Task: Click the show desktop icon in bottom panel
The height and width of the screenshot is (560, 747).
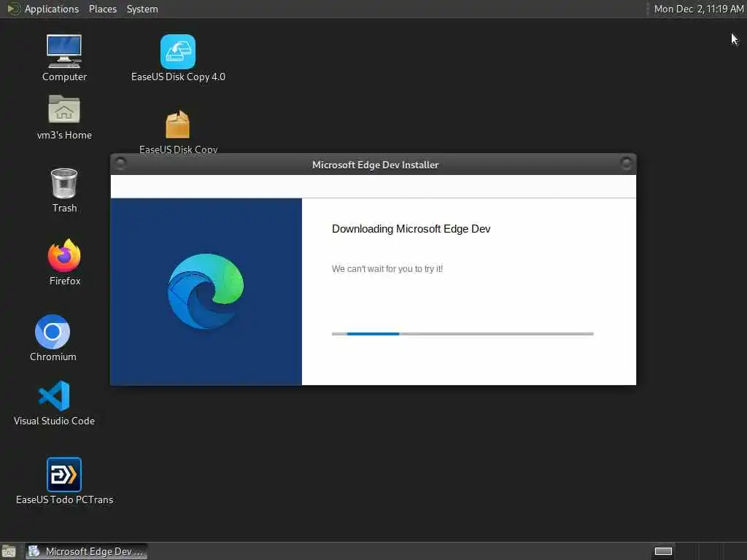Action: tap(9, 551)
